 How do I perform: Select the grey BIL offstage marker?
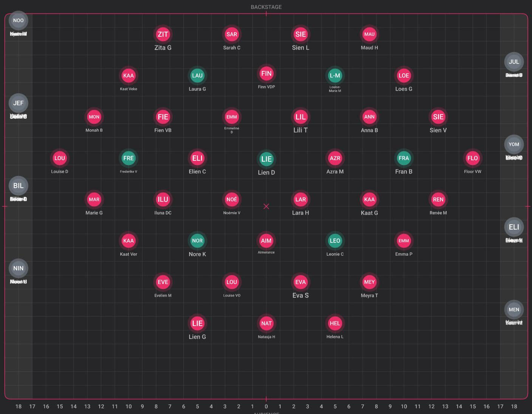pos(18,186)
